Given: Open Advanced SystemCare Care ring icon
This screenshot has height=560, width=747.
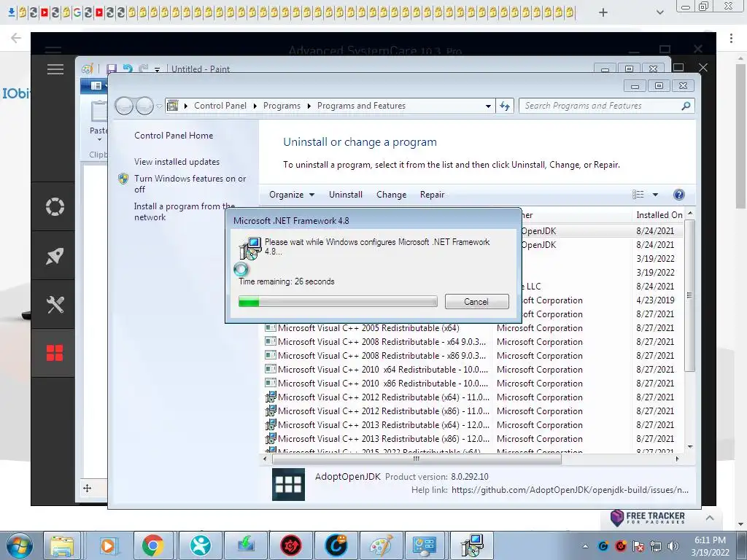Looking at the screenshot, I should coord(55,206).
